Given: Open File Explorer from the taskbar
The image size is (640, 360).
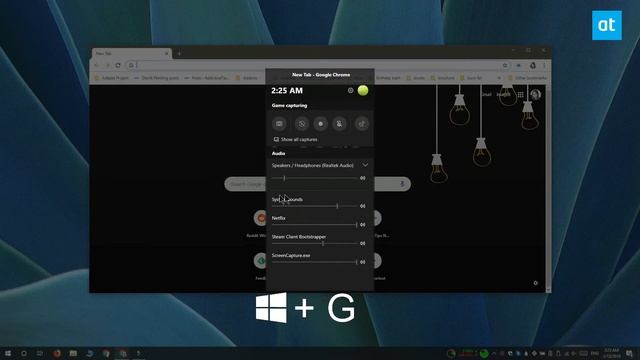Looking at the screenshot, I should coord(73,353).
